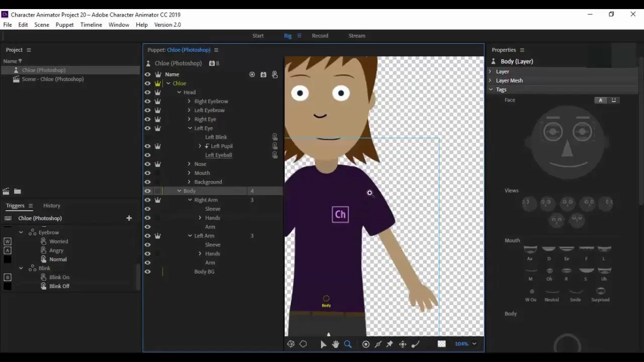Toggle visibility of the Mouth layer

147,172
